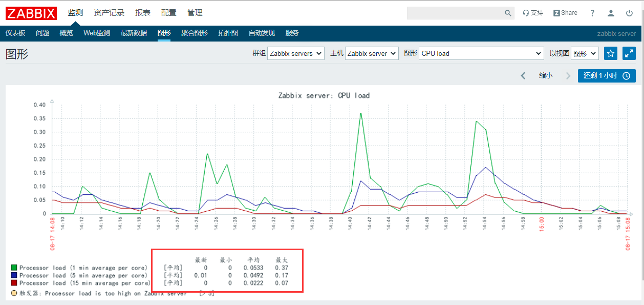The image size is (644, 305).
Task: Add graph to favorites star icon
Action: pyautogui.click(x=610, y=53)
